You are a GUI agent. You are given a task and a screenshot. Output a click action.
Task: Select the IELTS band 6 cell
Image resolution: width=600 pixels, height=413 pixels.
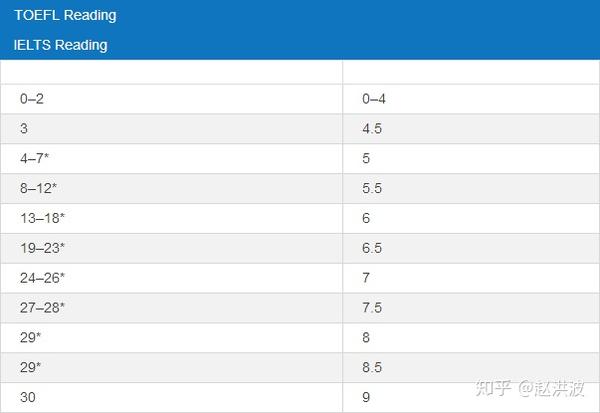pyautogui.click(x=471, y=218)
